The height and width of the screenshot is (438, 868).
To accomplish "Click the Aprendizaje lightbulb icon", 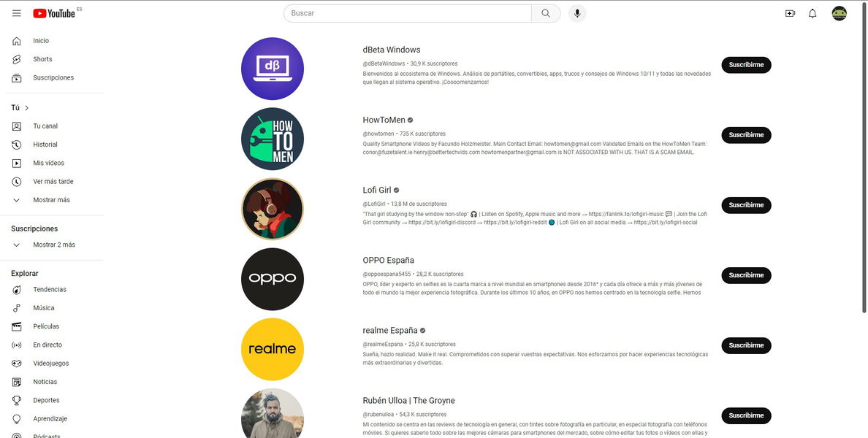I will (x=17, y=418).
